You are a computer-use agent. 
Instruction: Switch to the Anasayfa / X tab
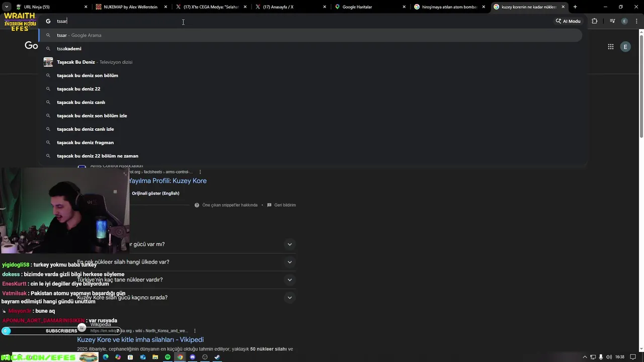tap(291, 7)
